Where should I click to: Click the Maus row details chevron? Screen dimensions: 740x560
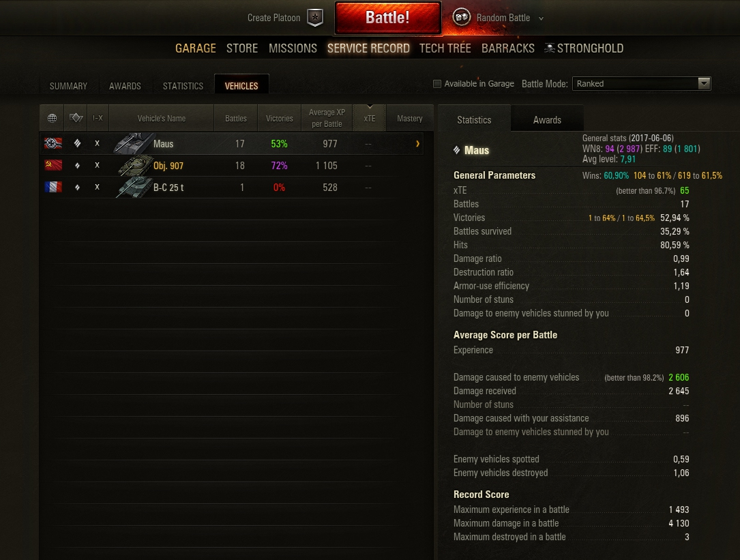(x=417, y=143)
